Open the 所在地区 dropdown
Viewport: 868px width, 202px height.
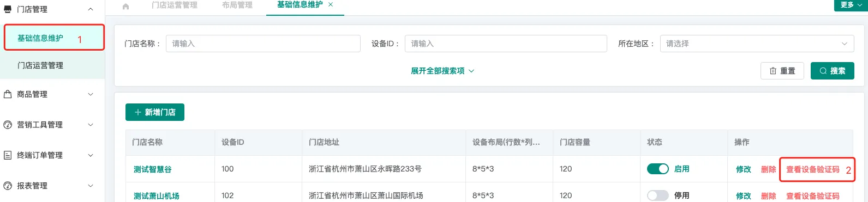[x=757, y=44]
